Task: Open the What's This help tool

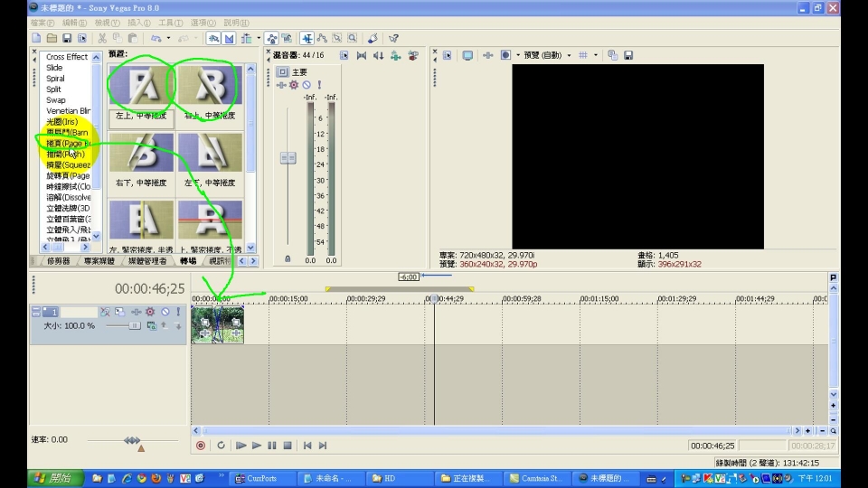Action: 393,38
